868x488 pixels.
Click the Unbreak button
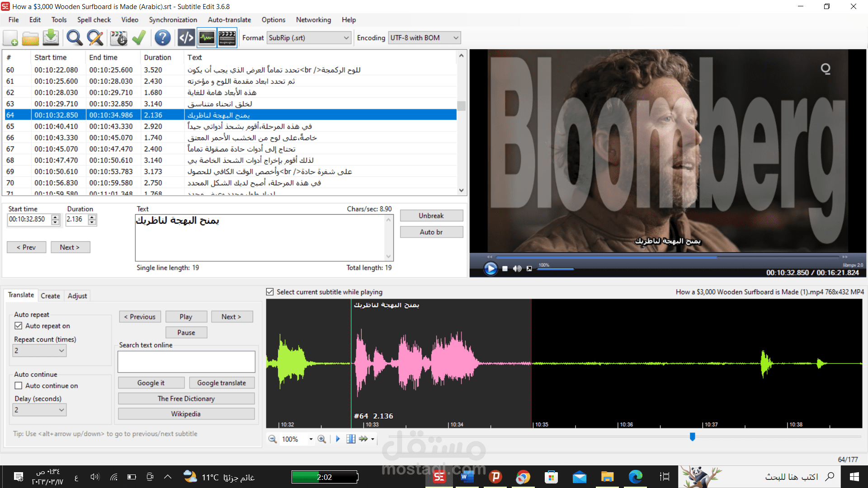tap(431, 216)
